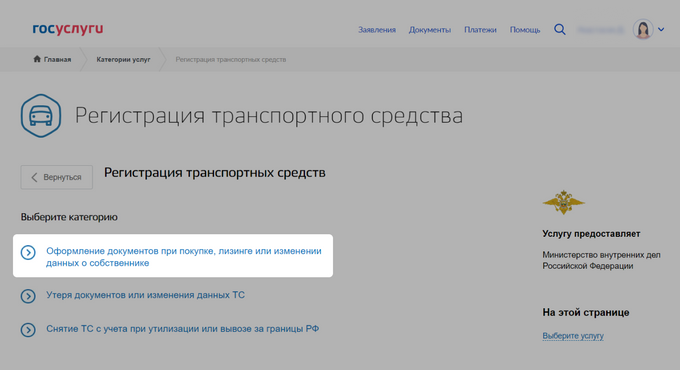Open the Заявления menu
The image size is (680, 370).
pyautogui.click(x=377, y=30)
